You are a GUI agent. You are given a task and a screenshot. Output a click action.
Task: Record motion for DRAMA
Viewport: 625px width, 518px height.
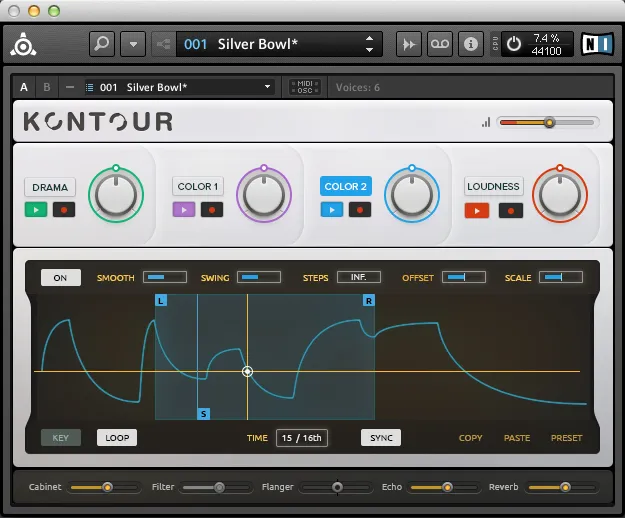[x=64, y=210]
